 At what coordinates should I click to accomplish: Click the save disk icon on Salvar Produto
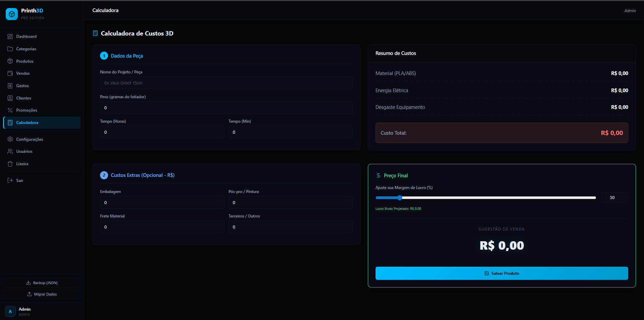487,273
